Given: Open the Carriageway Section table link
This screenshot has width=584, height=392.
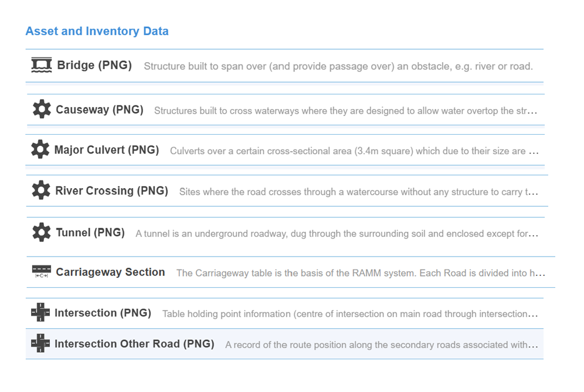Looking at the screenshot, I should click(110, 272).
